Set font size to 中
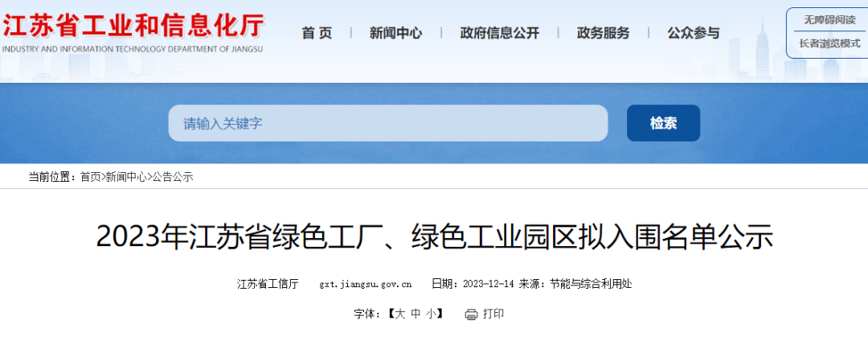Screen dimensions: 868x337 416,314
